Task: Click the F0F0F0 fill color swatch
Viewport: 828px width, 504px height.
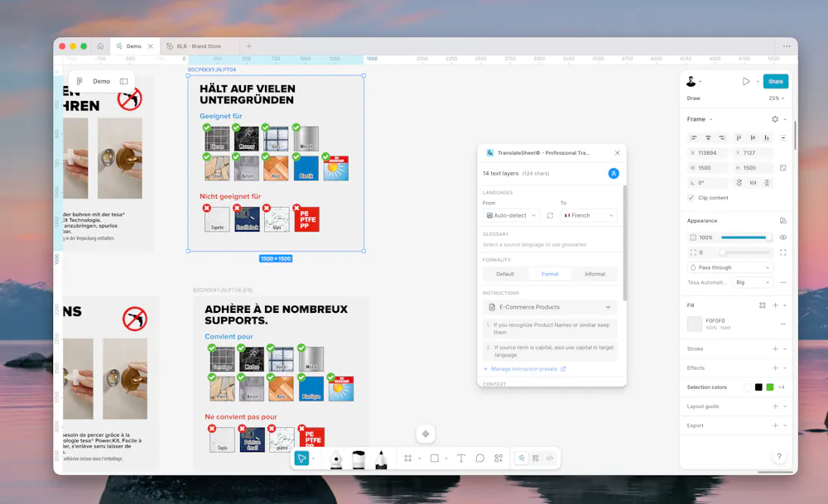Action: [x=695, y=324]
